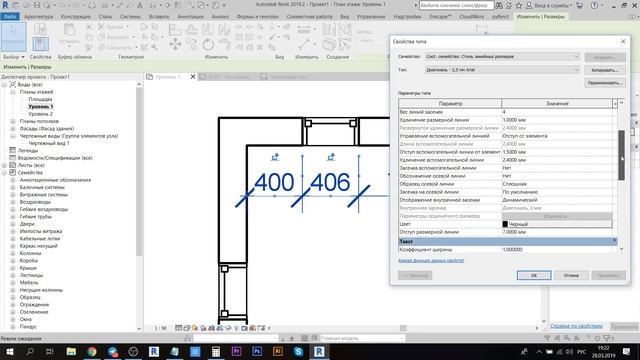Expand the 'Фасады (Фасад здания)' tree node
This screenshot has height=360, width=640.
[x=12, y=129]
